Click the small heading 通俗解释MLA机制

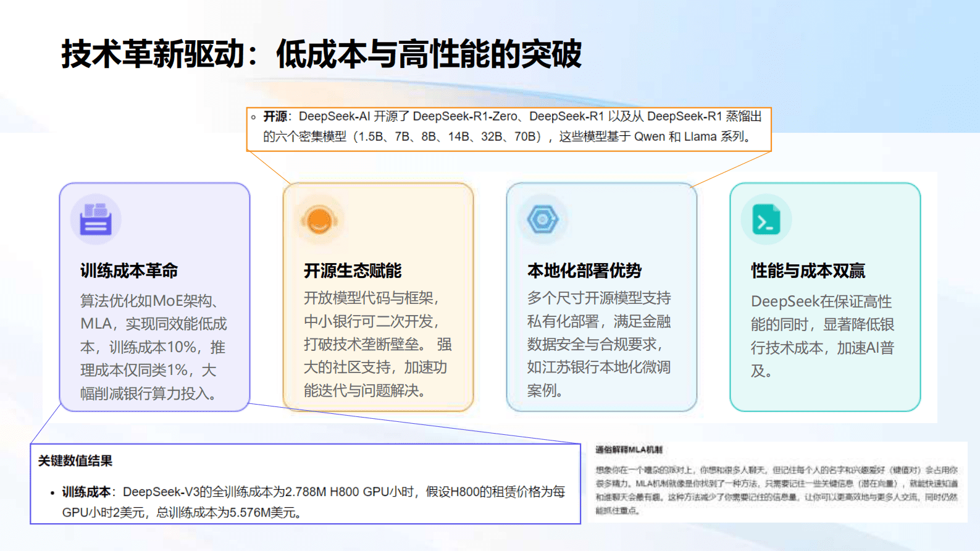[x=629, y=450]
